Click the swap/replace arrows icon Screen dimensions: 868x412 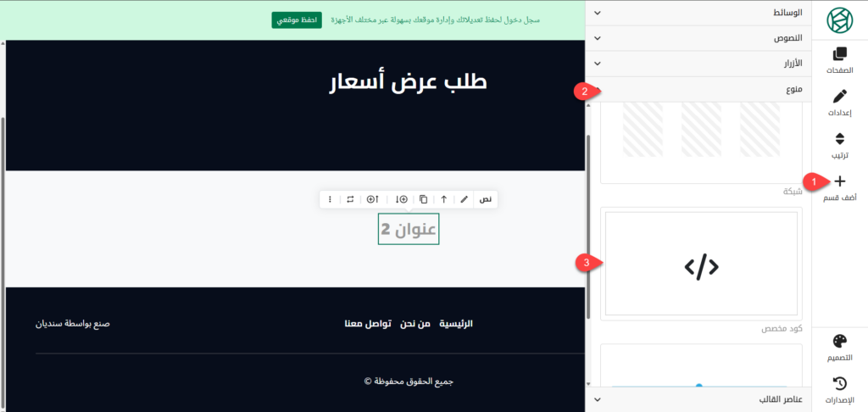[350, 199]
